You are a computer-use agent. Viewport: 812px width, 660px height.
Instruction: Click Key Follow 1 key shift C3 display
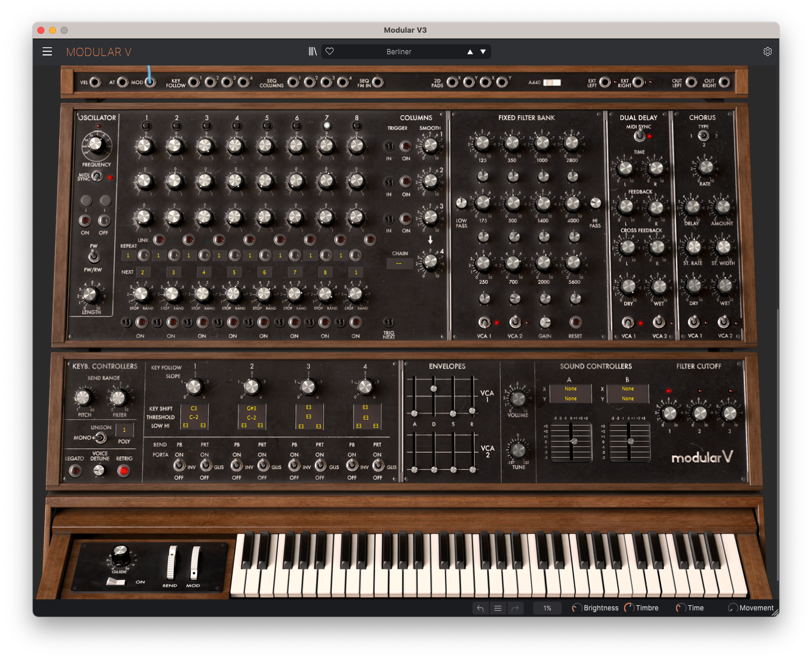194,408
